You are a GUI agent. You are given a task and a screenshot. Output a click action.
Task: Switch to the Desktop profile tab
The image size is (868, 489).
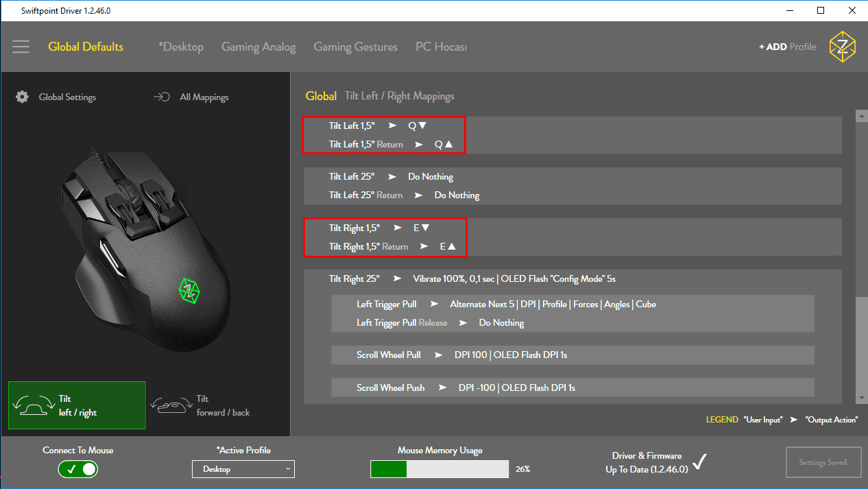[181, 47]
